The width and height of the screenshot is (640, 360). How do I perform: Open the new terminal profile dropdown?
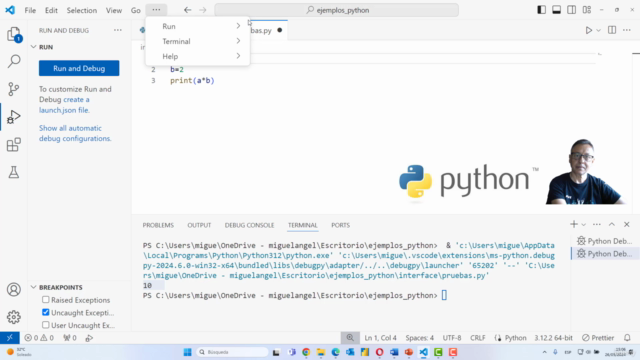click(x=584, y=224)
